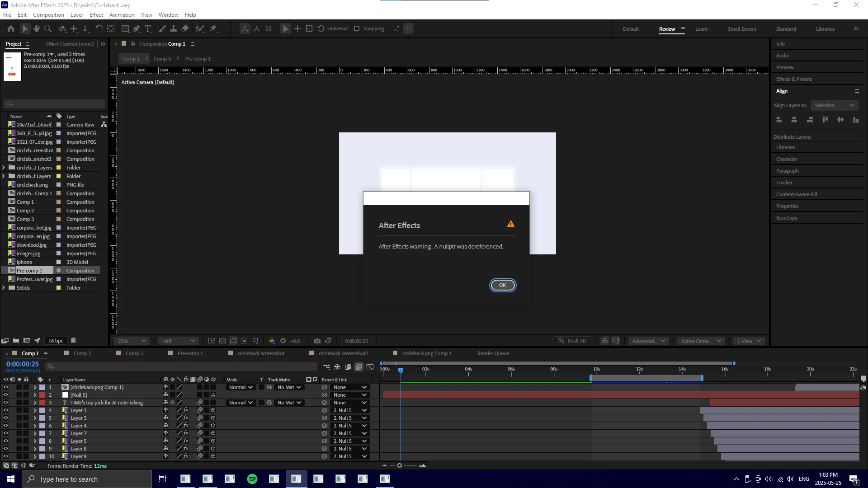Click the snapshot camera icon below the viewer

[x=317, y=341]
